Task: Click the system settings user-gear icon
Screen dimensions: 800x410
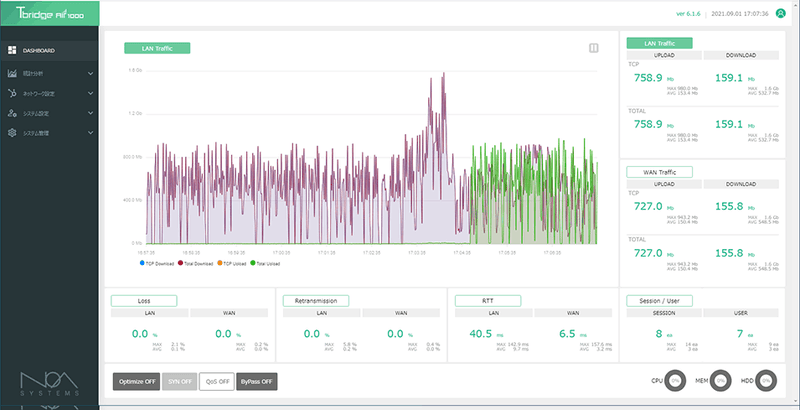Action: (x=12, y=113)
